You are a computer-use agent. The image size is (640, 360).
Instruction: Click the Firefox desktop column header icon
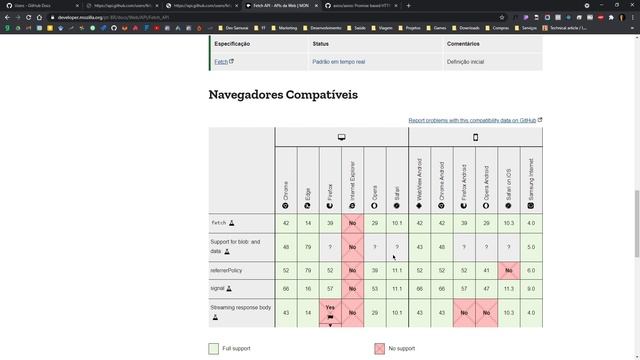(330, 206)
